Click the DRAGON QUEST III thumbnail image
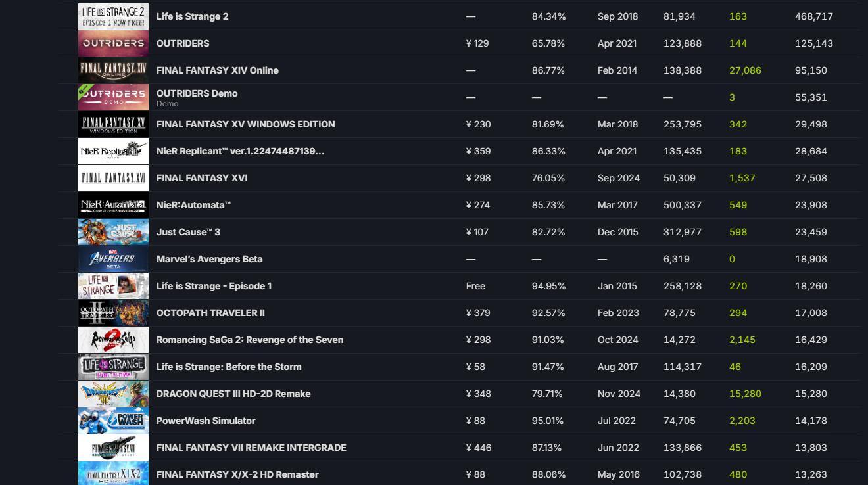 click(x=113, y=394)
